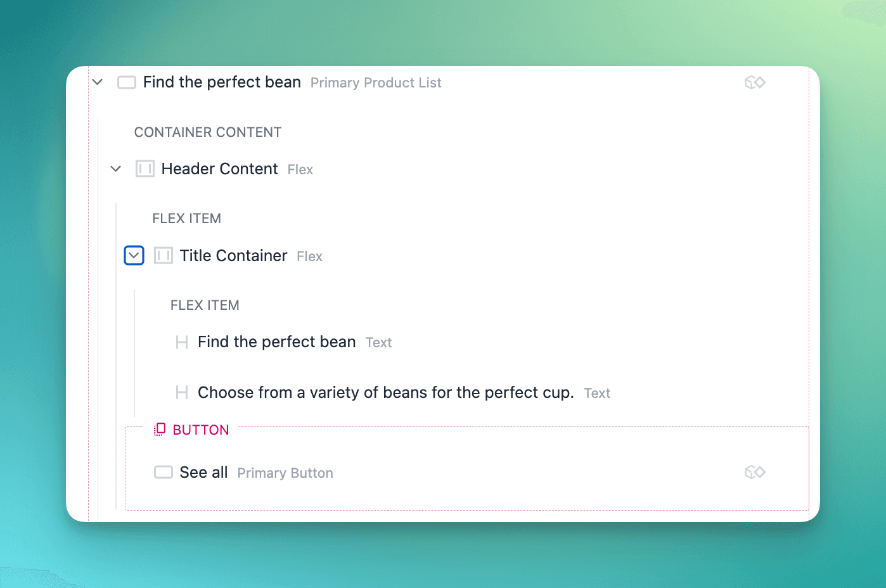Screen dimensions: 886x588
Task: Collapse the Primary Product List chevron
Action: point(98,82)
